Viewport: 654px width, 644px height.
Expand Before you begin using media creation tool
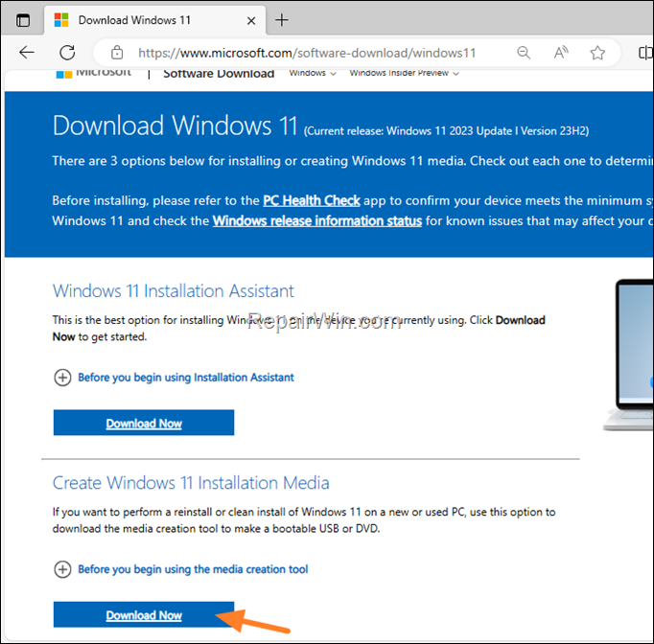181,569
